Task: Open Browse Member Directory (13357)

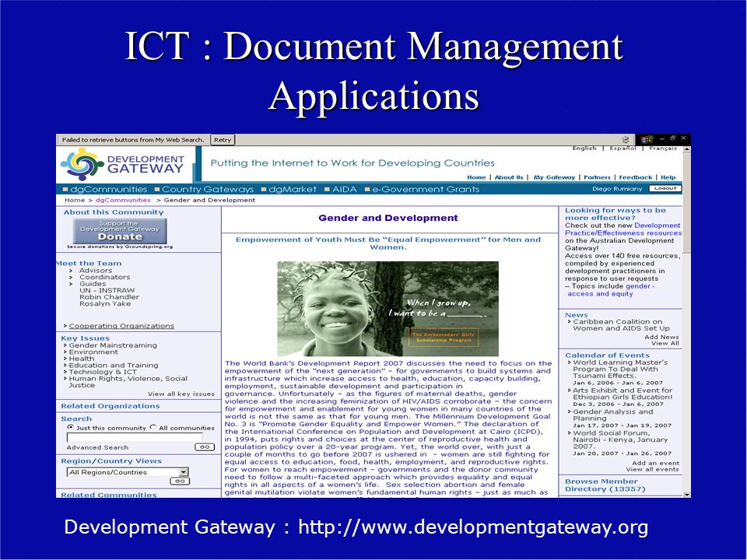Action: pyautogui.click(x=605, y=485)
